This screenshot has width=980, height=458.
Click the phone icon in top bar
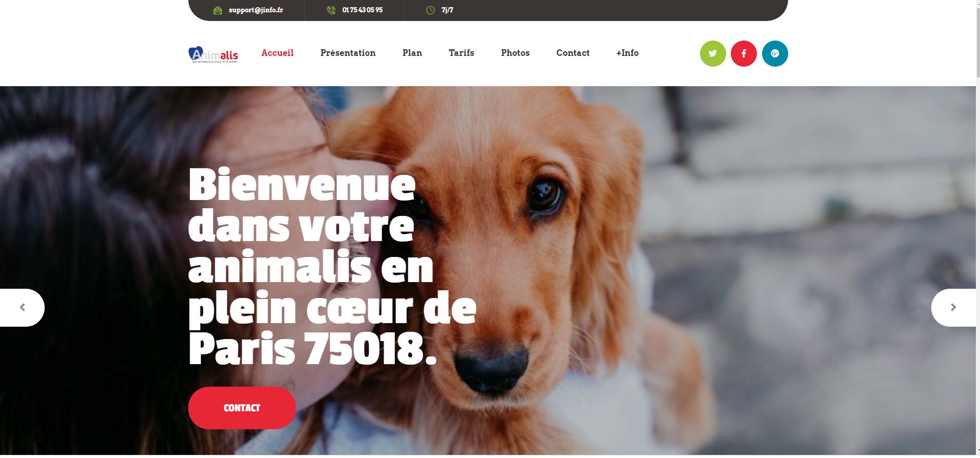point(331,10)
